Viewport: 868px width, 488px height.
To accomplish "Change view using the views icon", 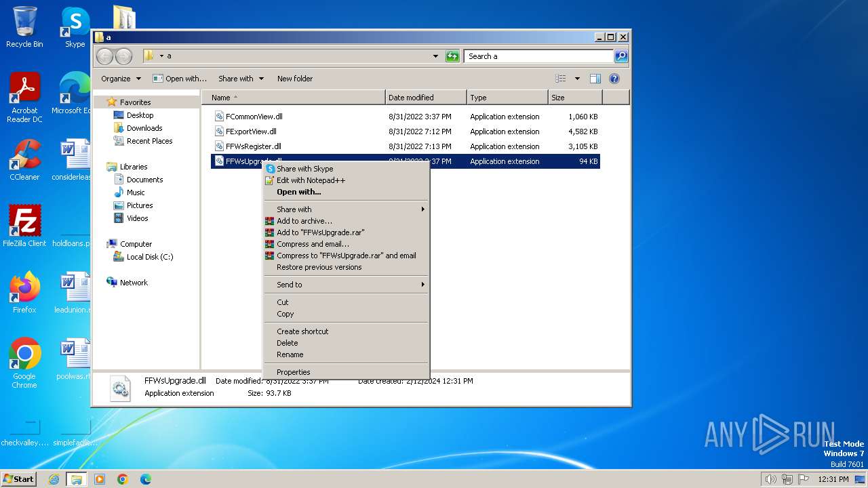I will point(560,79).
